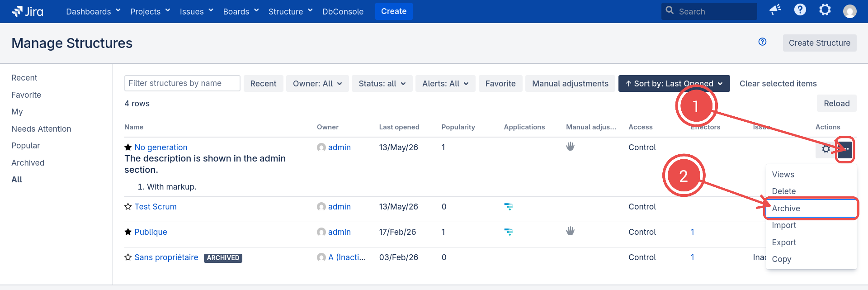Toggle favorite star for Test Scrum
Screen dimensions: 868x290
128,207
